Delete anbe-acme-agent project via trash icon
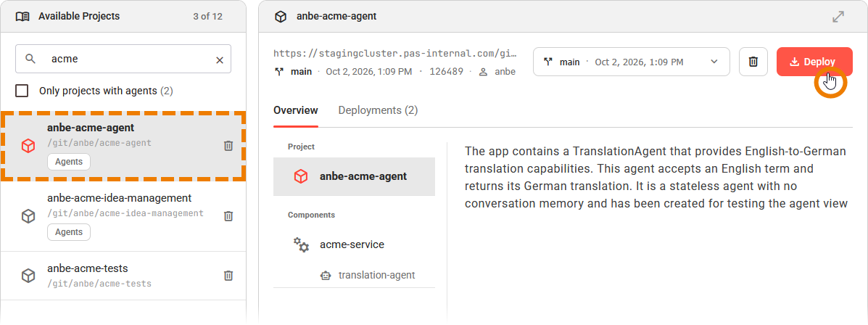868x325 pixels. tap(228, 146)
